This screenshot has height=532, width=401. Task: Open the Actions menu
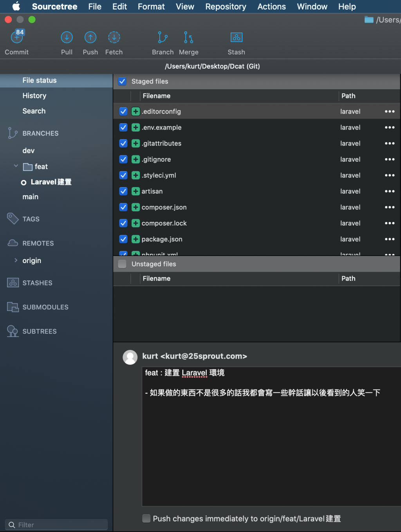click(x=271, y=7)
